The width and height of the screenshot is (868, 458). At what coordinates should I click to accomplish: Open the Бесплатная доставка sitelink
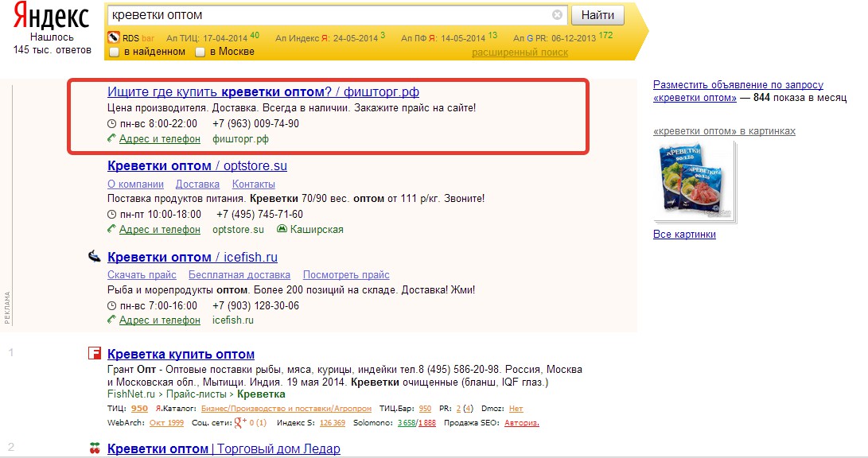pos(239,275)
